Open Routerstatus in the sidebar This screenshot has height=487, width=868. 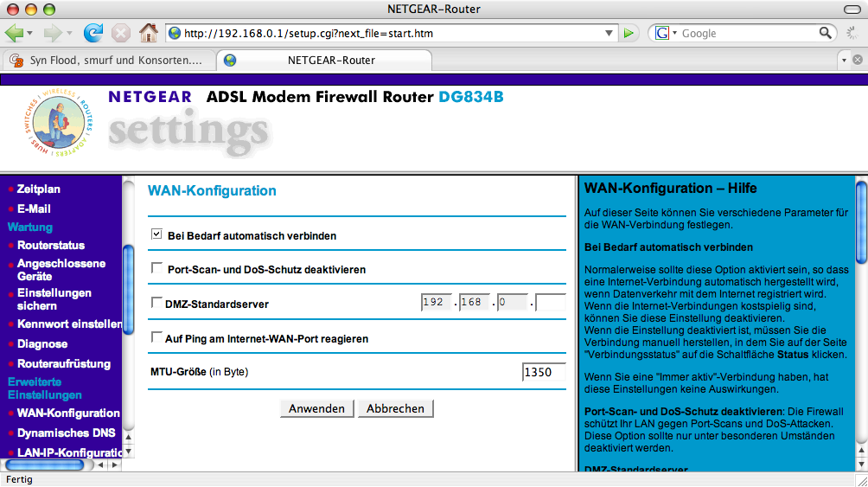pos(51,245)
